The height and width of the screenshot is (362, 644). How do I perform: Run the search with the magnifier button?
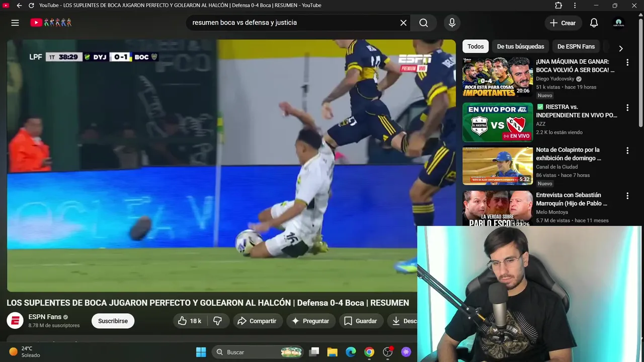[x=424, y=23]
